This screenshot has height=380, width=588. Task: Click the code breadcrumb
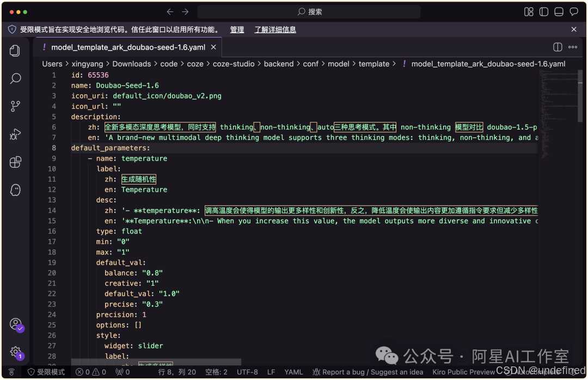[169, 64]
